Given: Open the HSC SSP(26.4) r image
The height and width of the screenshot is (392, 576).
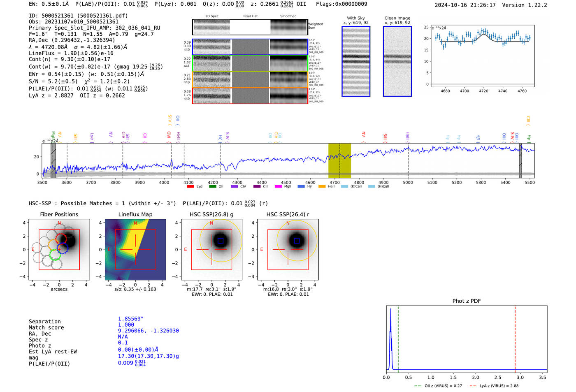Looking at the screenshot, I should tap(288, 250).
